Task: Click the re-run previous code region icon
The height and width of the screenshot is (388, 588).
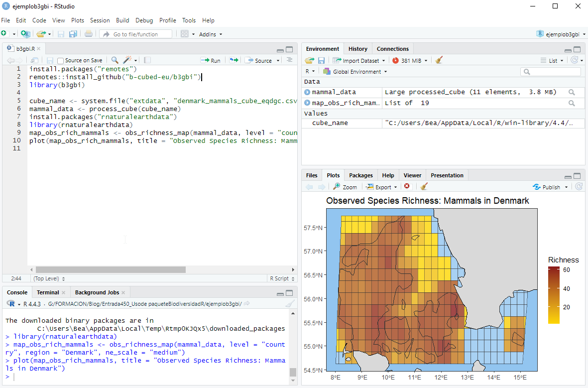Action: coord(234,60)
